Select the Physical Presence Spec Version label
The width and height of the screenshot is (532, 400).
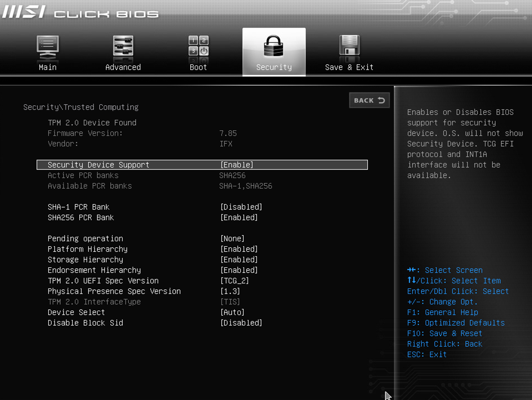pyautogui.click(x=114, y=291)
